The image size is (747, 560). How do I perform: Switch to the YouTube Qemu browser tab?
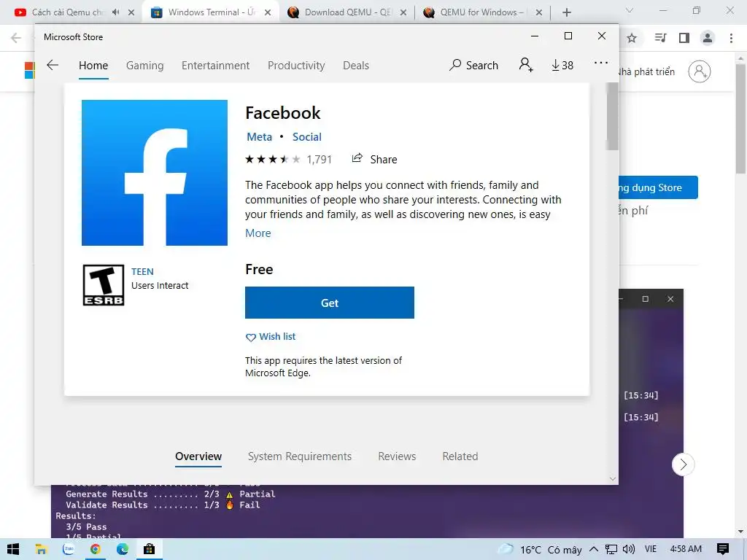tap(66, 12)
